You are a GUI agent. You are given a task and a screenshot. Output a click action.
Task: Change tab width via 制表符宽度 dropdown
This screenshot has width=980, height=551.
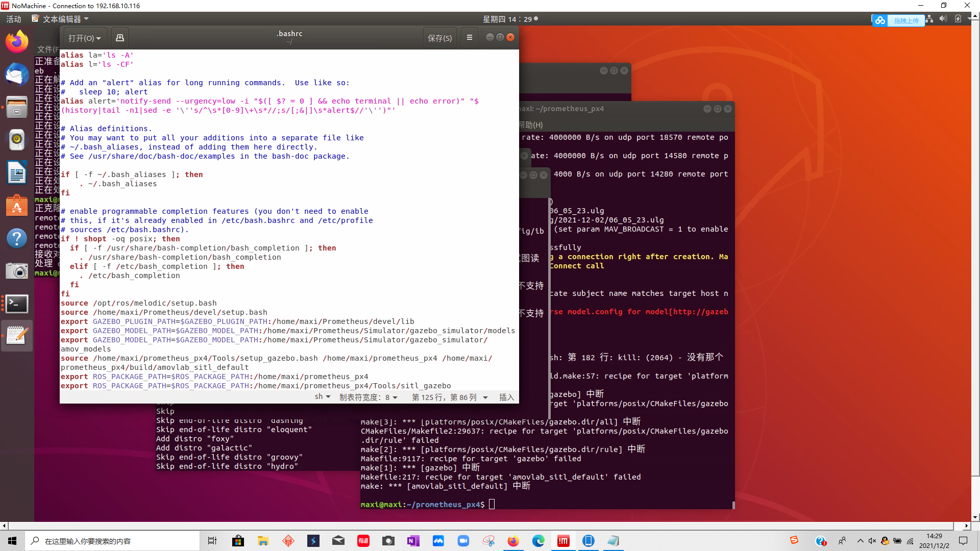(x=369, y=397)
